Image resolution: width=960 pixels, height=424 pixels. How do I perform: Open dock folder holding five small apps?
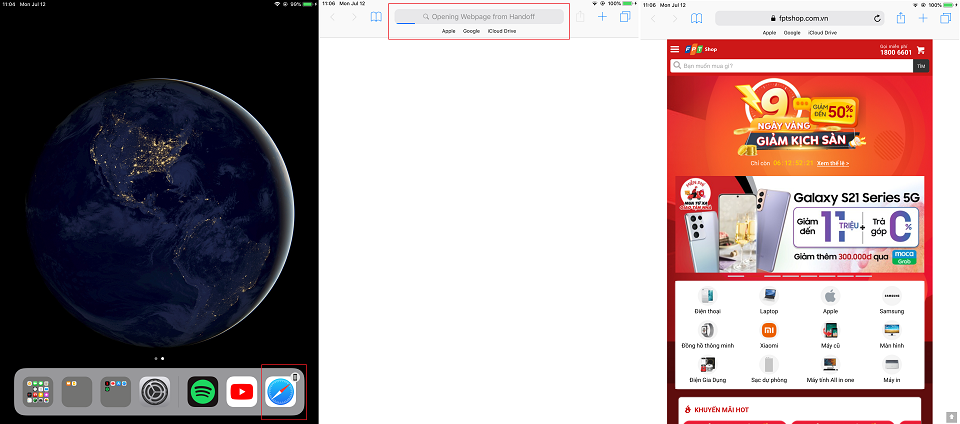116,392
